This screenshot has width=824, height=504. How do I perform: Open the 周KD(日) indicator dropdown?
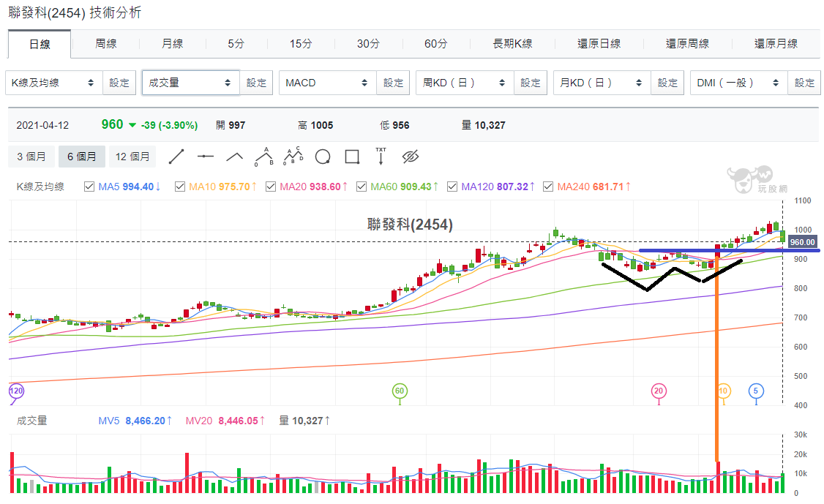465,83
